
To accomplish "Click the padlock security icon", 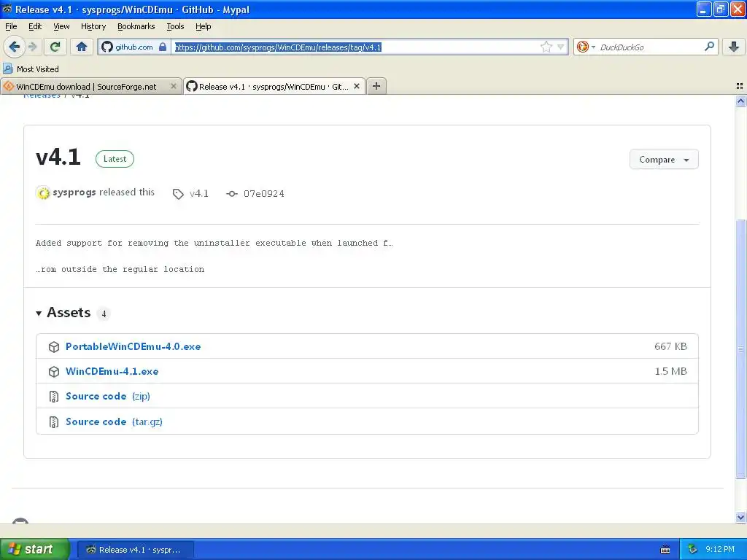I will click(163, 47).
